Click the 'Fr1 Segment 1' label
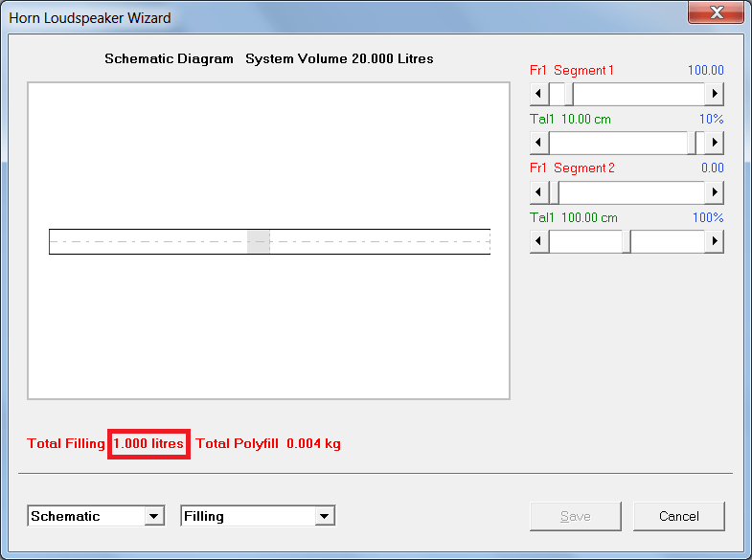 [x=572, y=71]
